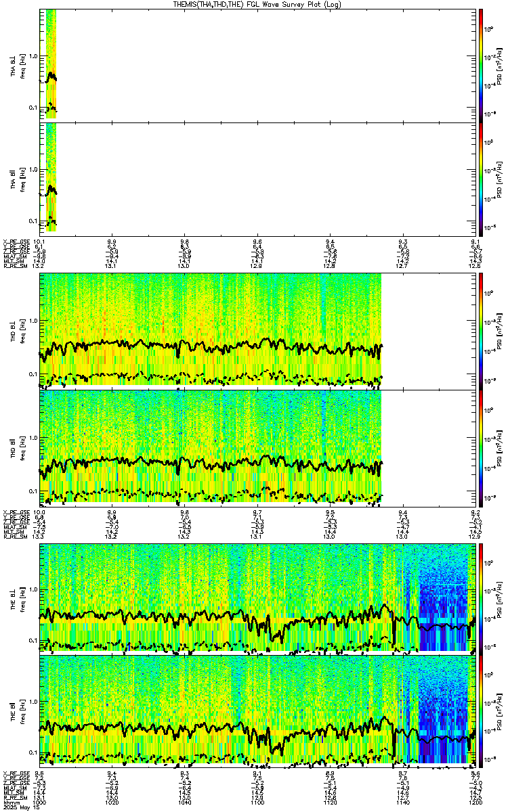This screenshot has width=508, height=812.
Task: Click the 1200 time tick label
Action: point(476,802)
